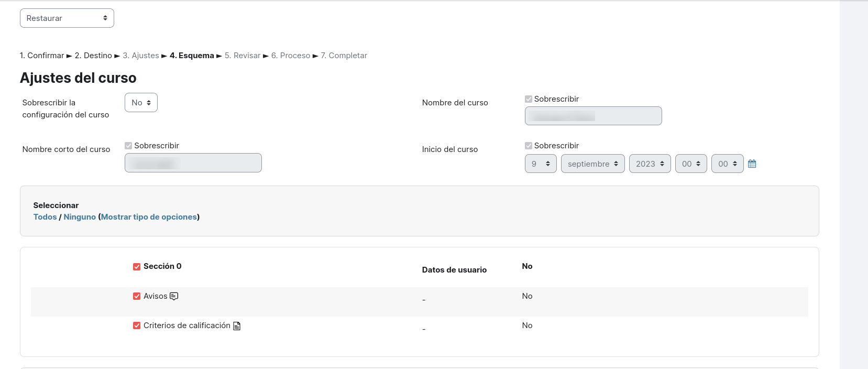868x369 pixels.
Task: Toggle Sobrescribir for Nombre corto del curso
Action: [x=128, y=146]
